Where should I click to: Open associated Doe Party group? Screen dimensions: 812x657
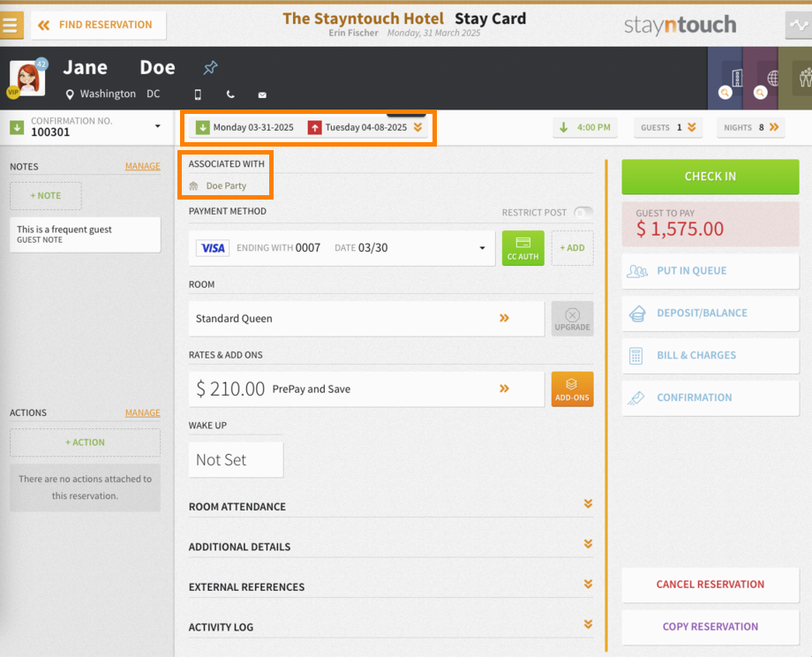pos(226,186)
